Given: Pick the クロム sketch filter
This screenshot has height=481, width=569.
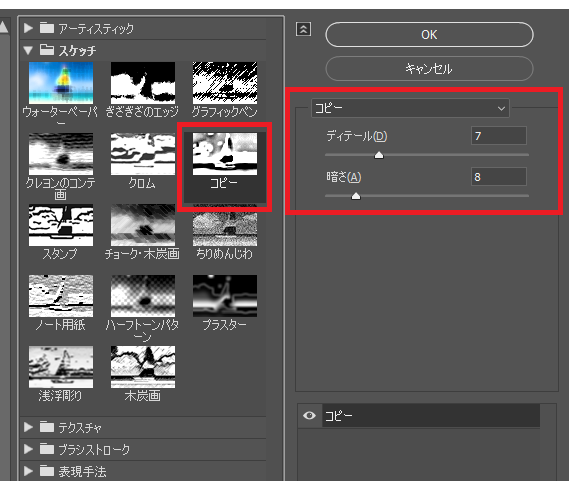Looking at the screenshot, I should [x=143, y=154].
